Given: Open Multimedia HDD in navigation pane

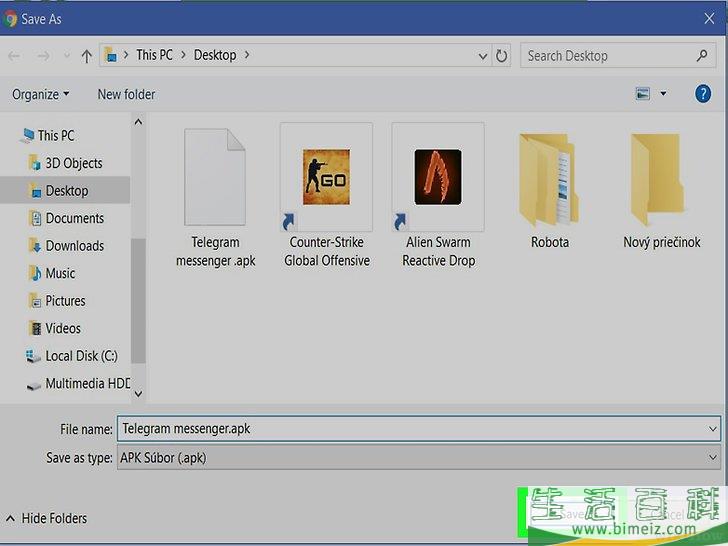Looking at the screenshot, I should coord(78,384).
